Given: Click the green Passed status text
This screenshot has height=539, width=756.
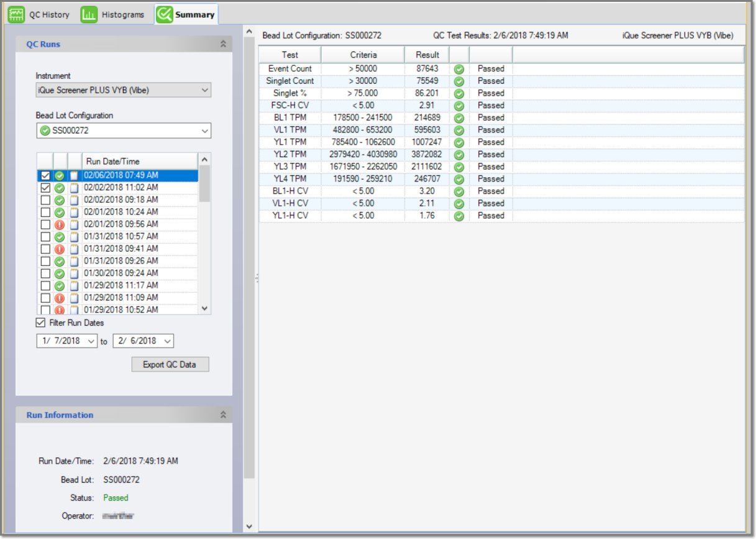Looking at the screenshot, I should [116, 498].
